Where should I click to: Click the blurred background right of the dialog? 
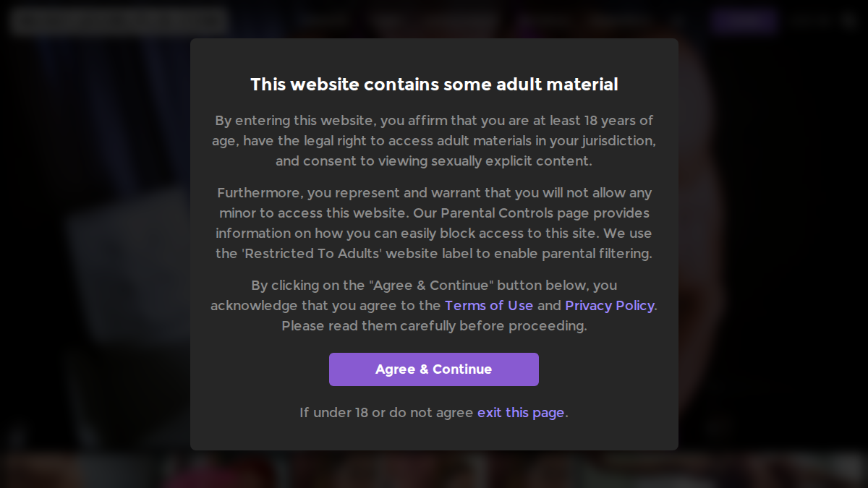773,244
